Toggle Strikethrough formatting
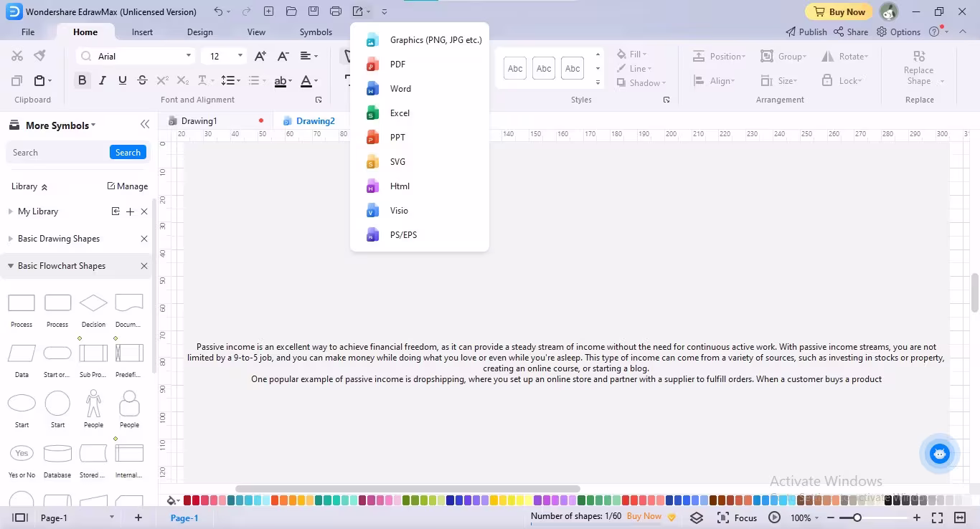The width and height of the screenshot is (980, 529). click(142, 80)
